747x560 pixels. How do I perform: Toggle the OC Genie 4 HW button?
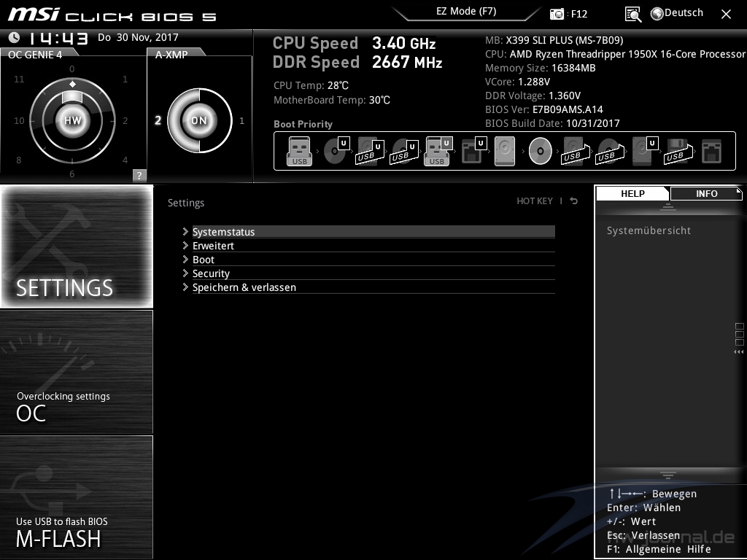click(x=72, y=120)
